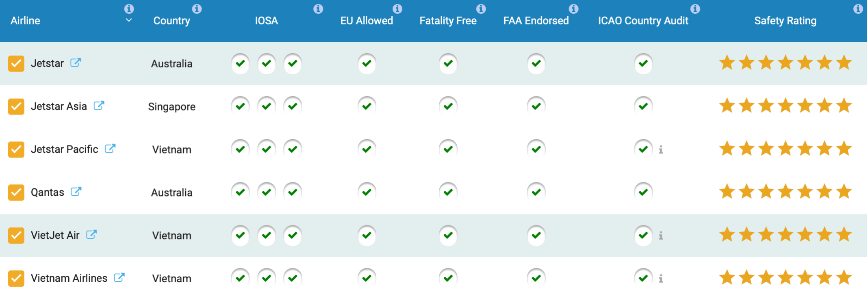Open the small info icon beside Jetstar Pacific's ICAO audit
Image resolution: width=868 pixels, height=296 pixels.
[x=662, y=149]
